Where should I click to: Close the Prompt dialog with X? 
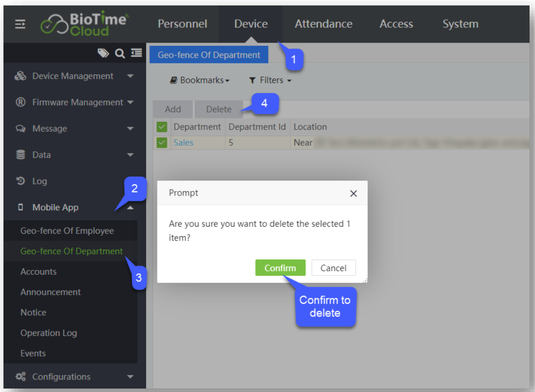tap(353, 194)
